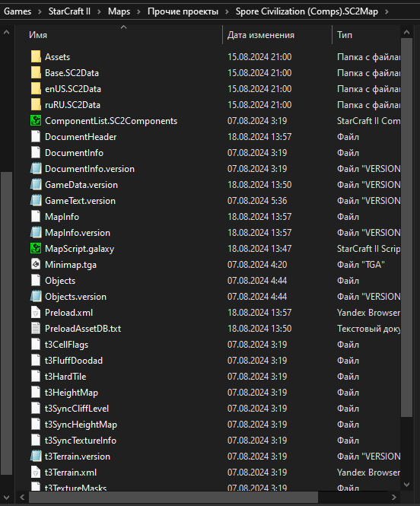Click the 18.08.2024 13:50 date of GameData.version
Screen dimensions: 420x506
tap(259, 185)
